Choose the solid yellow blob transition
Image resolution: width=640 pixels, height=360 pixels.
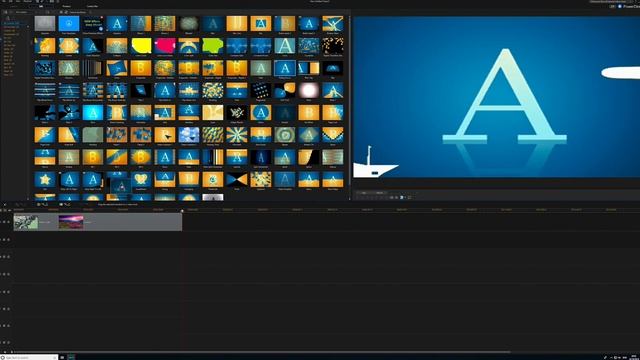(x=141, y=46)
